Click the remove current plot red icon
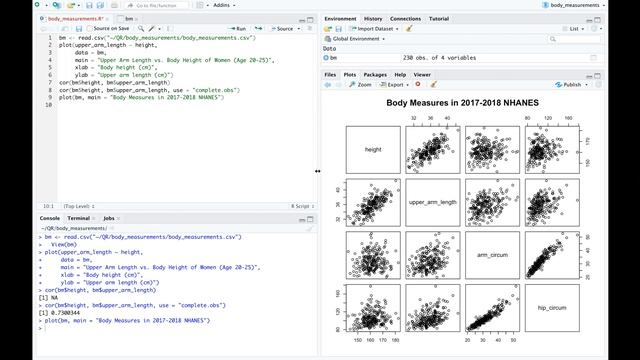The height and width of the screenshot is (360, 640). pos(418,84)
